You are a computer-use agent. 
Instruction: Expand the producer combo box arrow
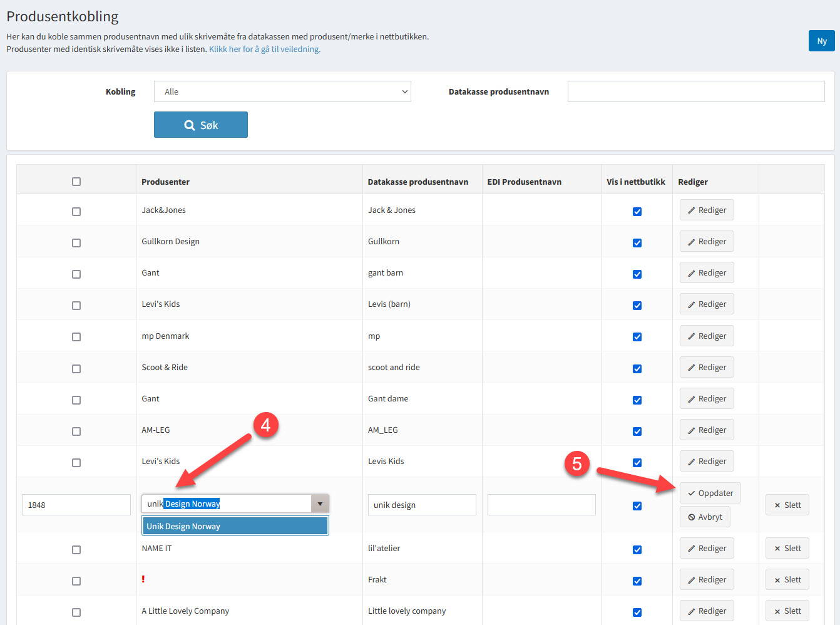coord(320,504)
